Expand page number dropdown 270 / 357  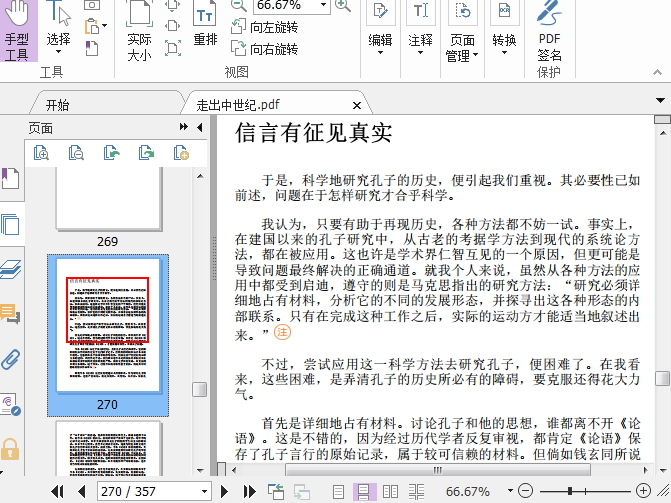pyautogui.click(x=204, y=491)
